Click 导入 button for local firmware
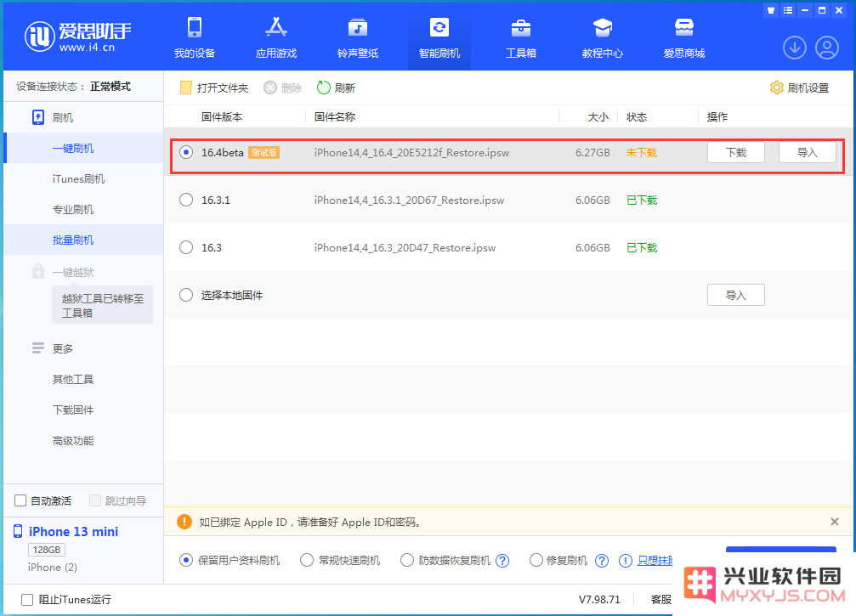The image size is (856, 616). [736, 295]
